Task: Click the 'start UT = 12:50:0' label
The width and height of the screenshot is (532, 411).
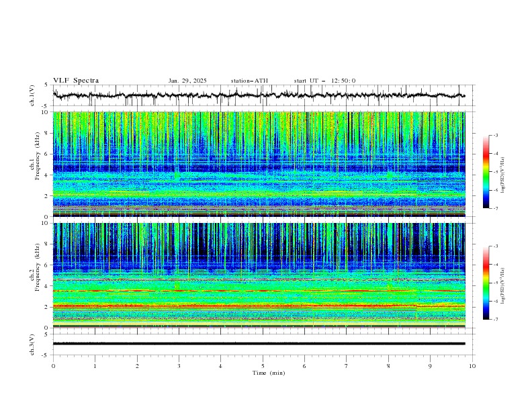Action: pos(324,81)
